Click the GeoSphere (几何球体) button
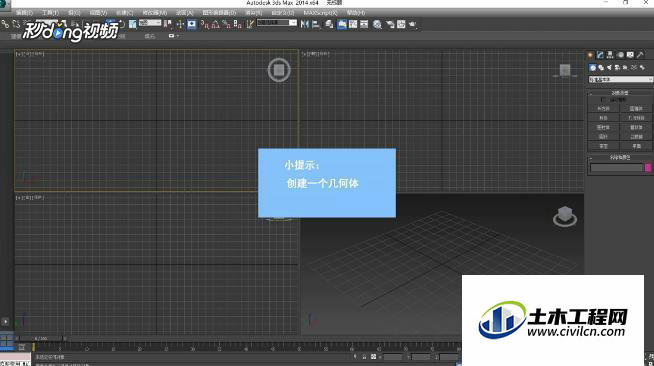Screen dimensions: 654x366 click(636, 118)
